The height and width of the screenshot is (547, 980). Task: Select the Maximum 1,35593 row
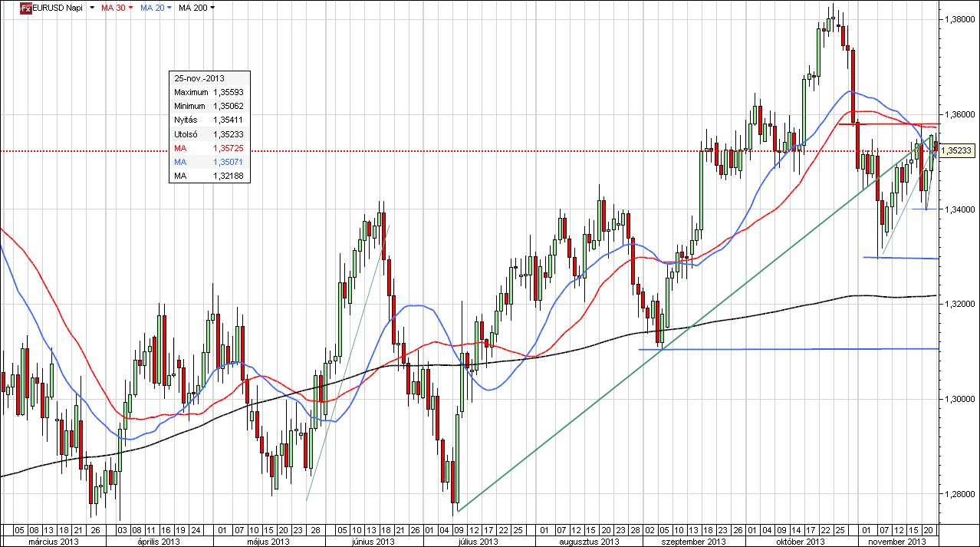pyautogui.click(x=209, y=92)
